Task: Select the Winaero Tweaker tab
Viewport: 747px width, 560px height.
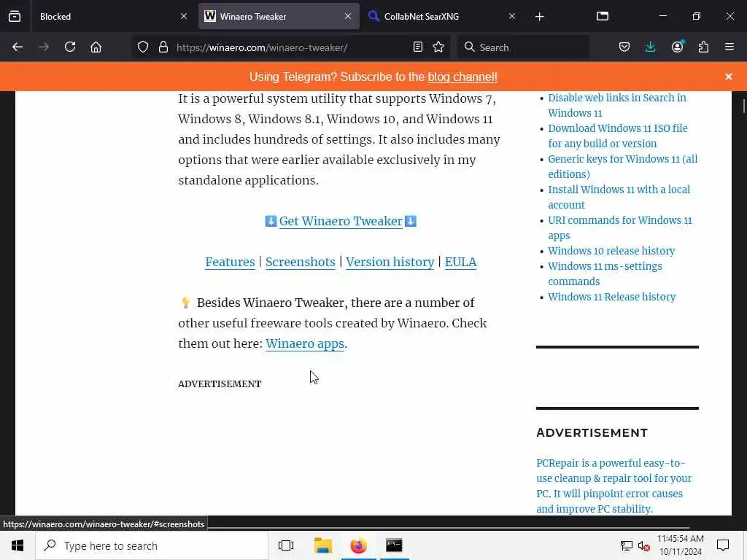Action: (x=279, y=16)
